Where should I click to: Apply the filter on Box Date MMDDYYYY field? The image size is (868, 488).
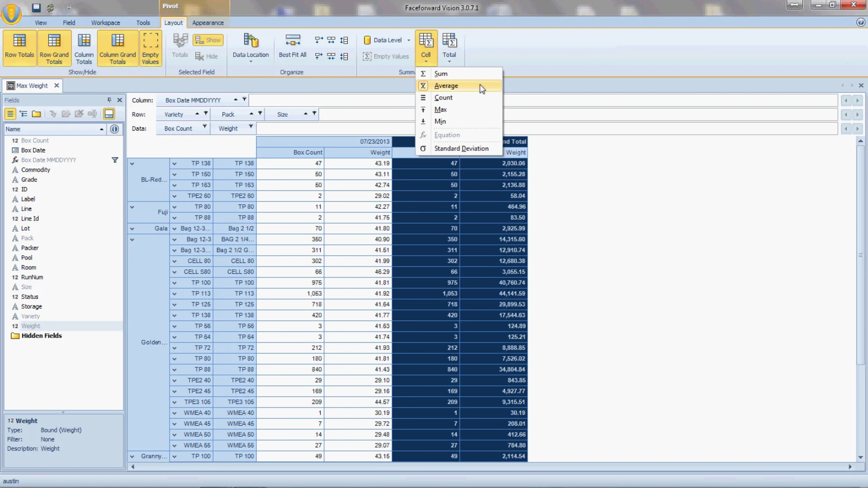115,160
